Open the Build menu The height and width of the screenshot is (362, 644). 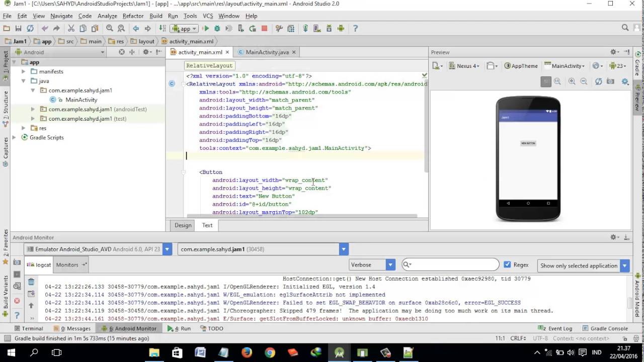click(156, 16)
